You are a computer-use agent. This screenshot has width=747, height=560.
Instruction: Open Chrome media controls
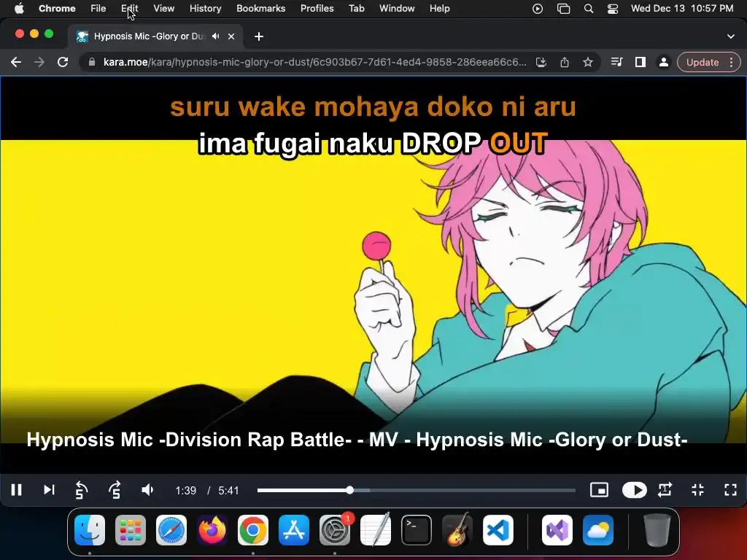(x=617, y=63)
